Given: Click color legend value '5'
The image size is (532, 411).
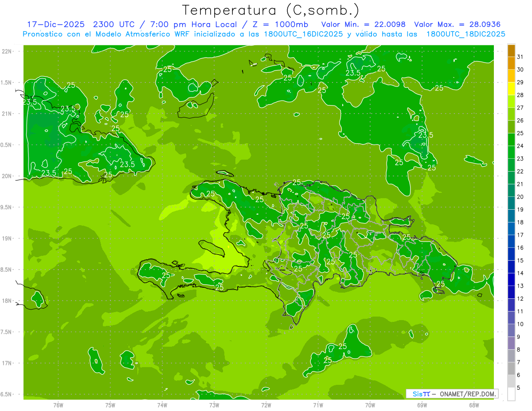Looking at the screenshot, I should pos(519,388).
